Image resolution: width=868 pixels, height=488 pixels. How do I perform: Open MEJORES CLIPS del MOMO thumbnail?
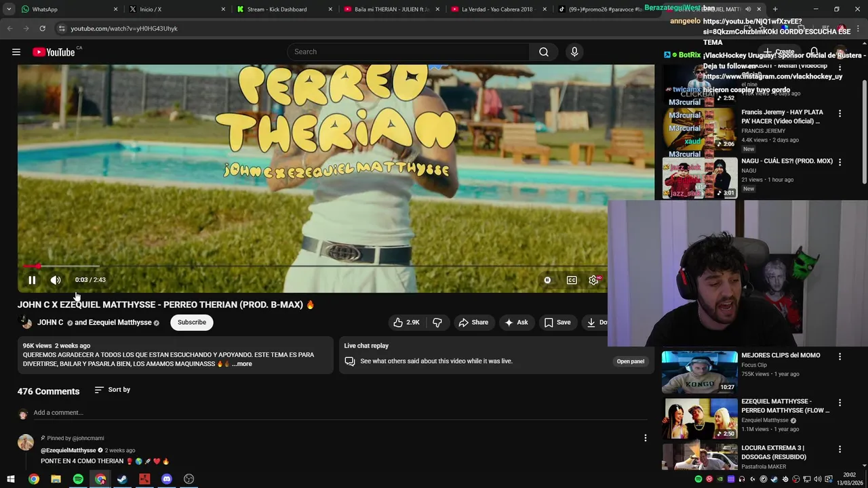click(700, 372)
